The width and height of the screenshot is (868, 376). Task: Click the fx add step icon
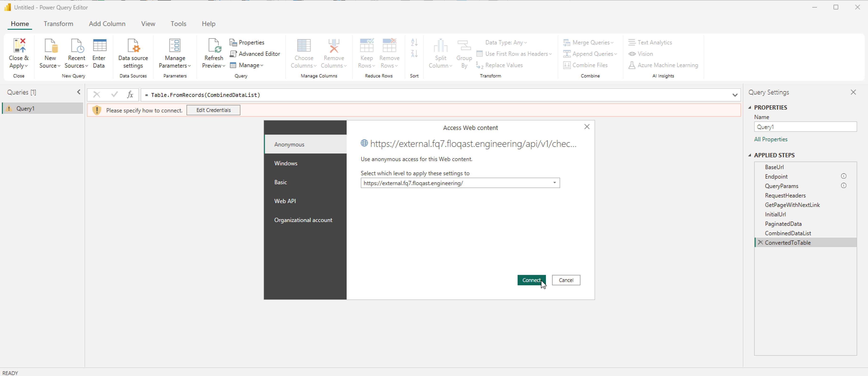tap(130, 95)
